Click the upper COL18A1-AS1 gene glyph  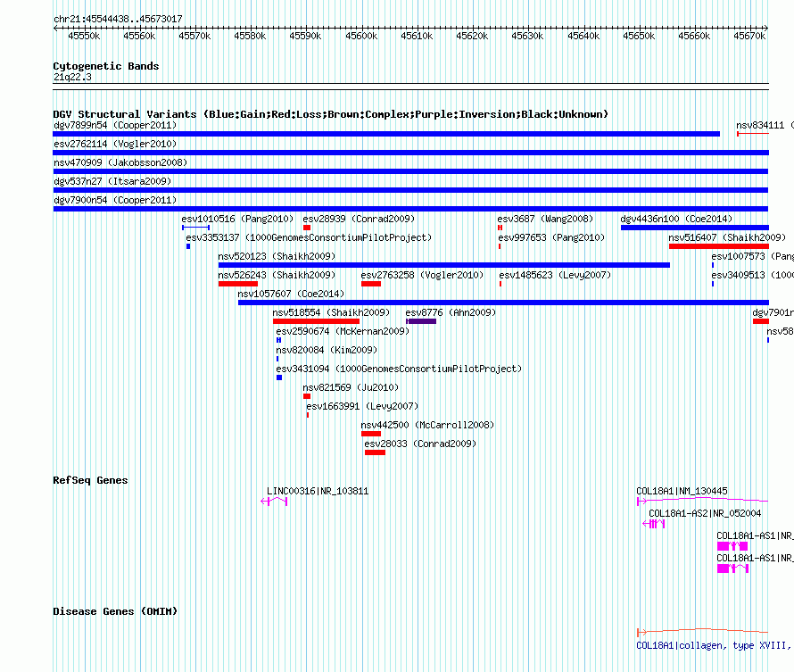[x=732, y=546]
